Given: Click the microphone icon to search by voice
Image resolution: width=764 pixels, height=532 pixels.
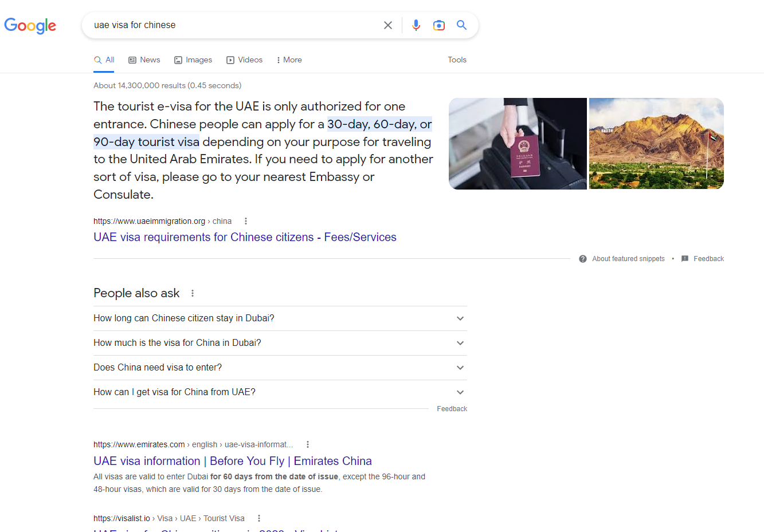Looking at the screenshot, I should 416,25.
